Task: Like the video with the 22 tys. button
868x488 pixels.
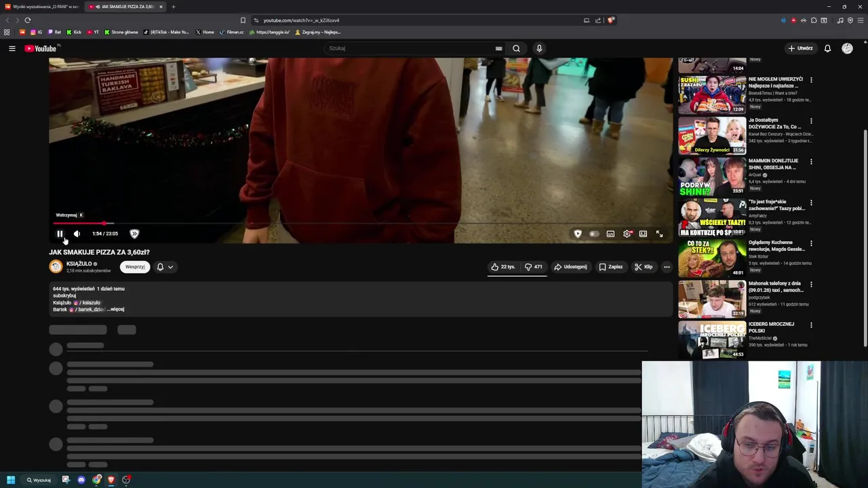Action: coord(503,267)
